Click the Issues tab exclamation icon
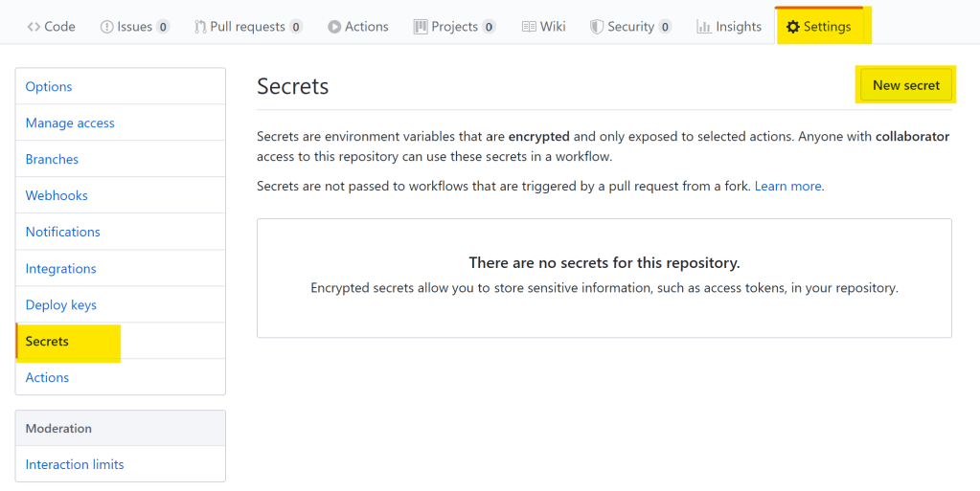The height and width of the screenshot is (491, 980). click(x=106, y=27)
